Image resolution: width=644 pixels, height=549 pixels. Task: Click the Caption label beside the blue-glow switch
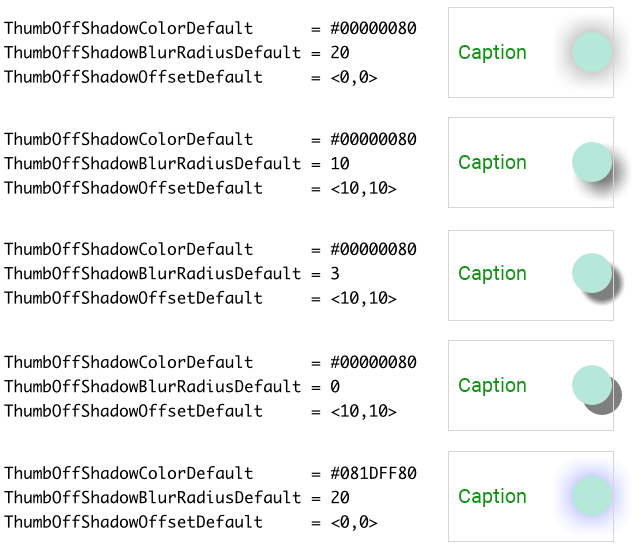pyautogui.click(x=492, y=496)
